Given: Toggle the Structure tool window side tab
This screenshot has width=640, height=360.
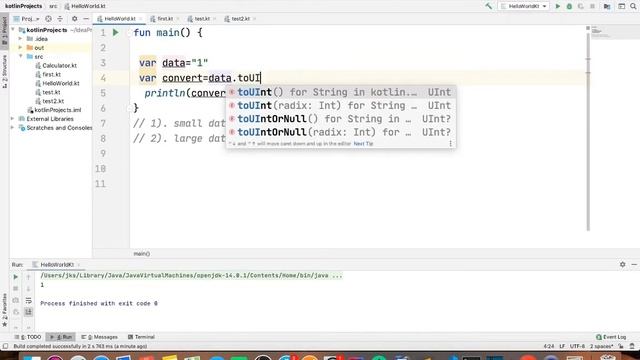Looking at the screenshot, I should point(4,71).
